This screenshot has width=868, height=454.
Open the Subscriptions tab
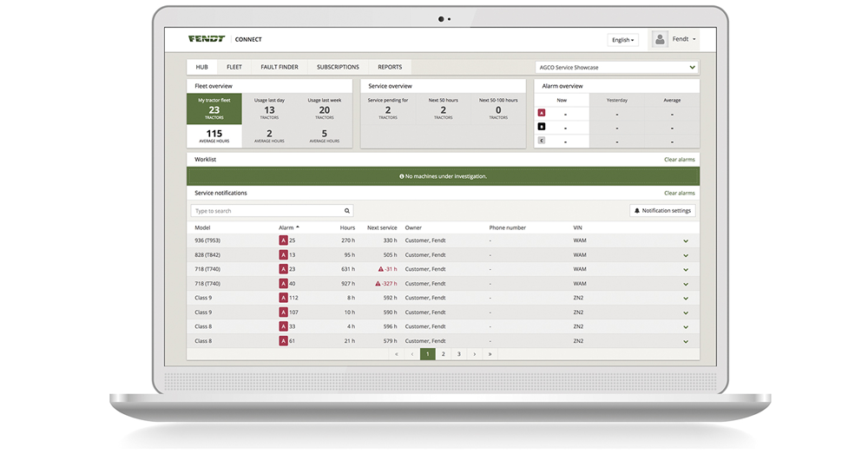tap(338, 67)
